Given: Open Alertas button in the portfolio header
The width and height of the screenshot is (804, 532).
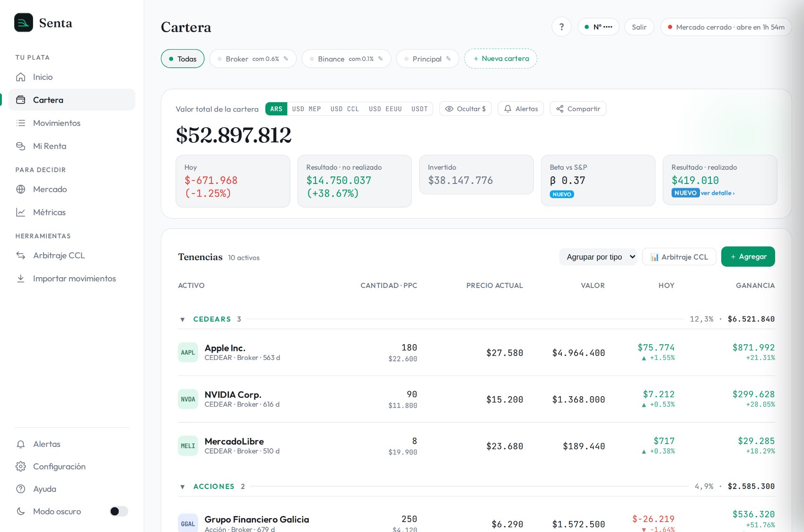Looking at the screenshot, I should [521, 109].
